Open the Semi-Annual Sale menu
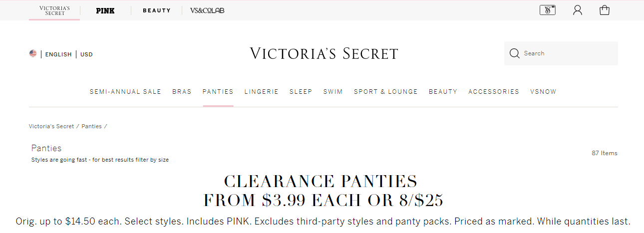The image size is (644, 233). pyautogui.click(x=125, y=92)
